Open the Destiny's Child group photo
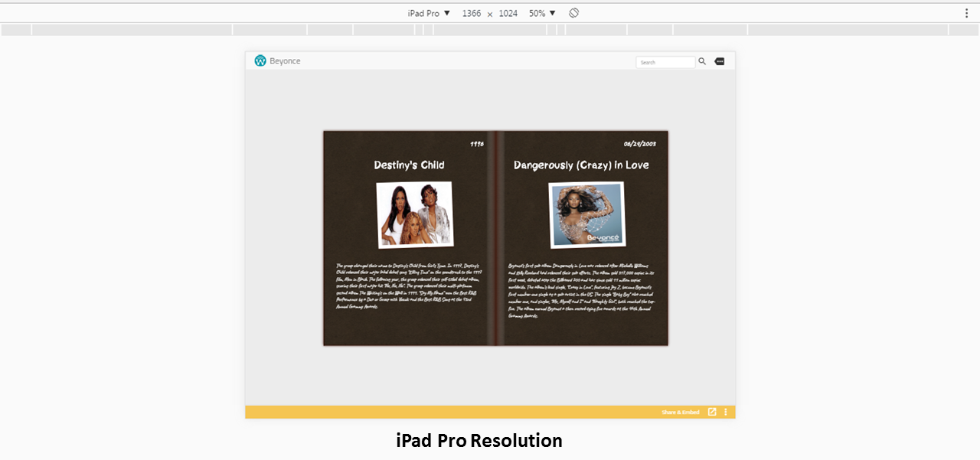This screenshot has height=460, width=980. 415,214
